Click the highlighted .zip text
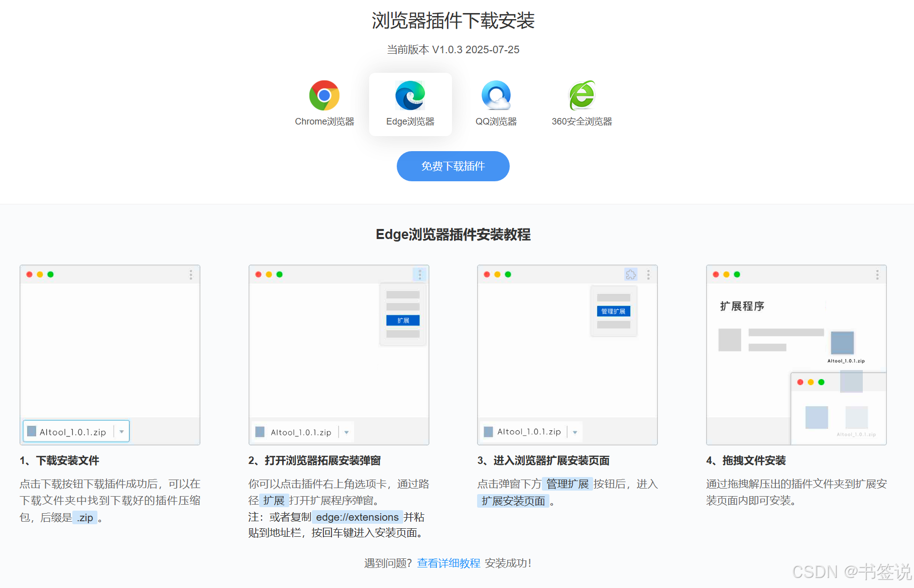 click(85, 518)
